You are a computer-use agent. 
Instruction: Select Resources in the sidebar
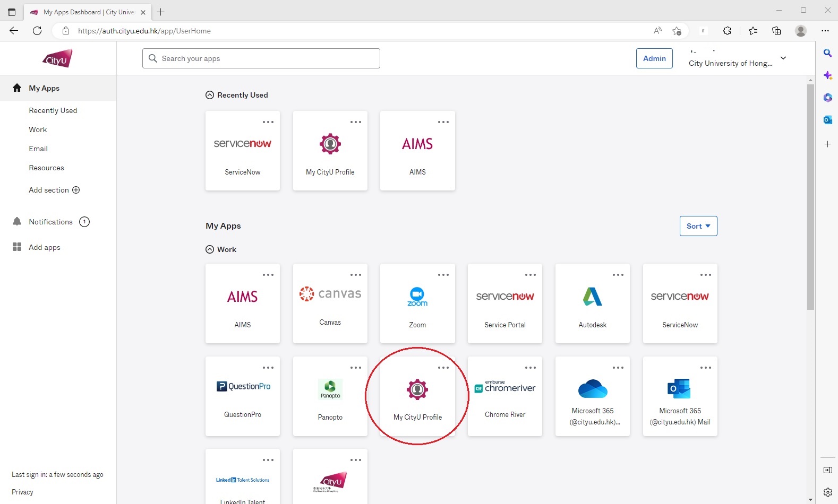(x=46, y=168)
